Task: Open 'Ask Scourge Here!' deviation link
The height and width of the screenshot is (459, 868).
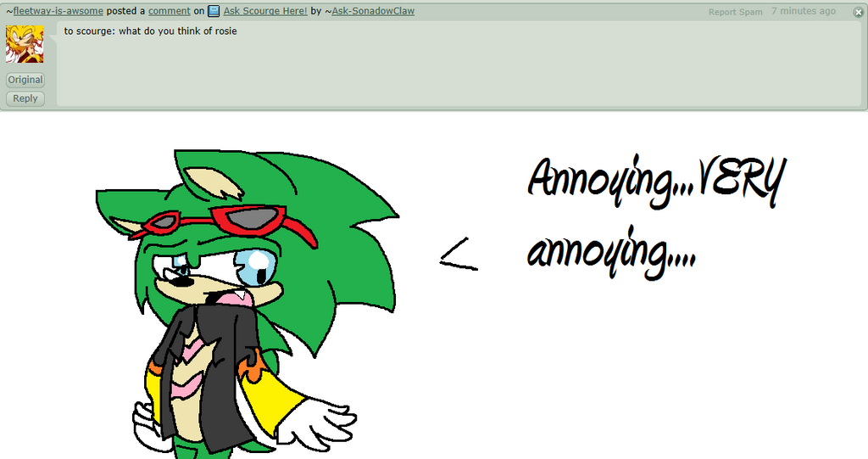Action: pyautogui.click(x=265, y=11)
